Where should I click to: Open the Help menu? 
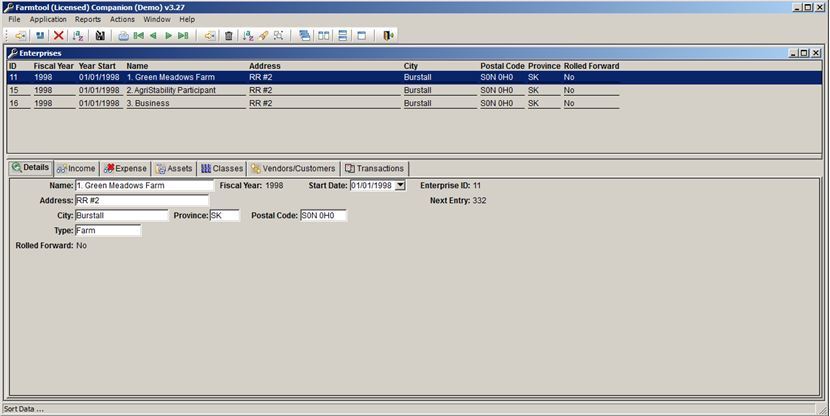click(187, 19)
